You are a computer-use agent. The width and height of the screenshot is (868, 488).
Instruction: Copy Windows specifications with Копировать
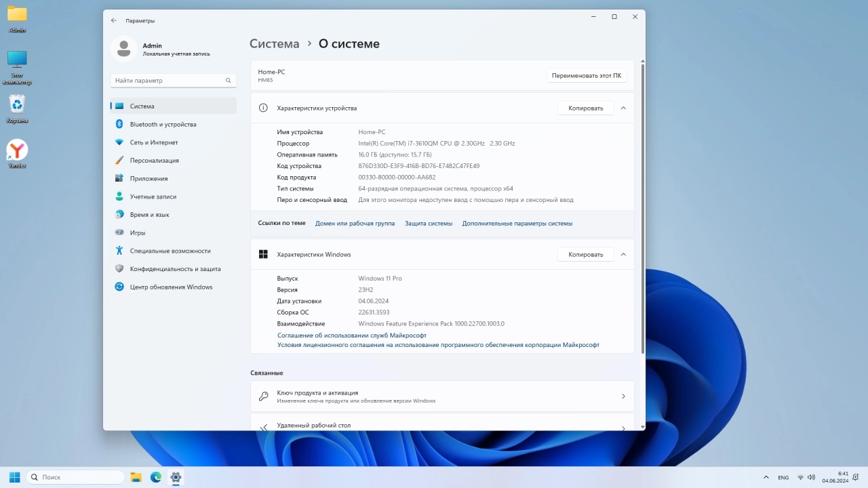pos(586,254)
